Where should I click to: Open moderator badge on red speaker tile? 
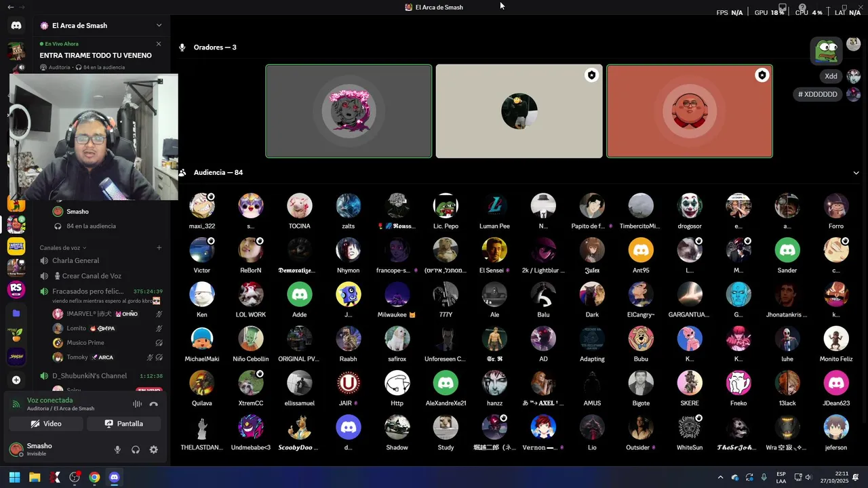762,75
